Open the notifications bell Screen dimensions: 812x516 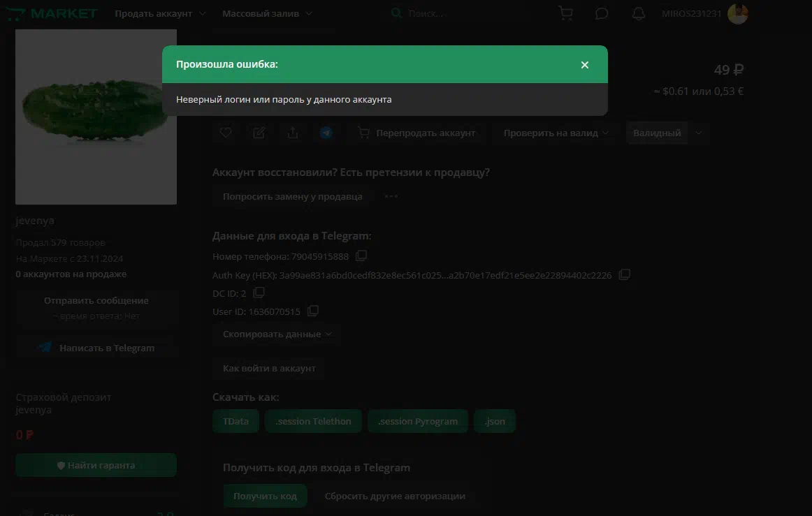[x=639, y=13]
